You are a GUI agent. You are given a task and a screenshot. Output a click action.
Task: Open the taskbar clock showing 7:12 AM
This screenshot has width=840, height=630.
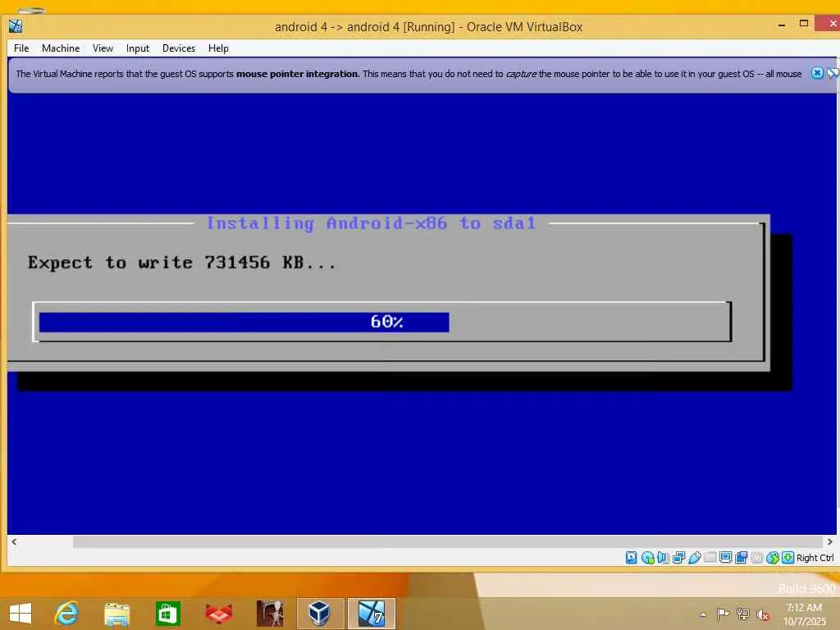(804, 614)
